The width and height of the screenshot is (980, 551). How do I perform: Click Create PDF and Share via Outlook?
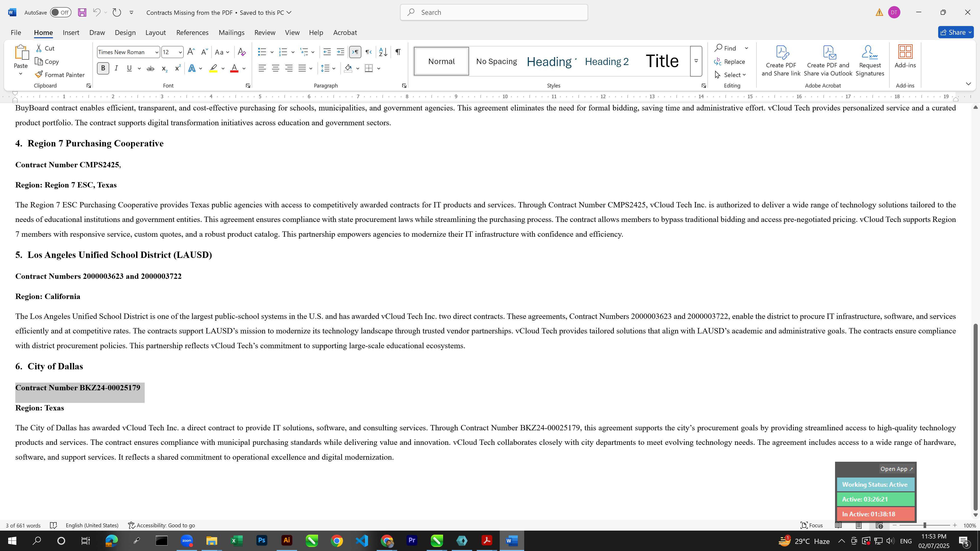click(x=828, y=61)
